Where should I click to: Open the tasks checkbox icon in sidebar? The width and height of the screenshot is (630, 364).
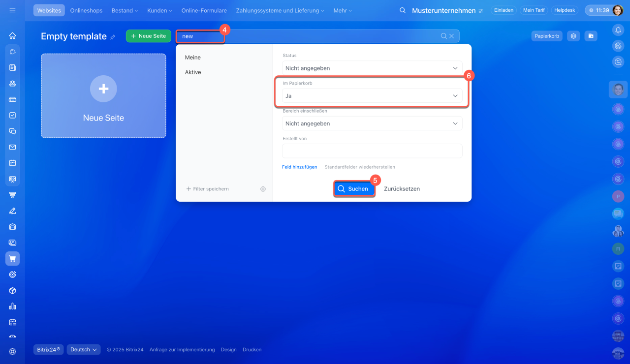tap(12, 115)
